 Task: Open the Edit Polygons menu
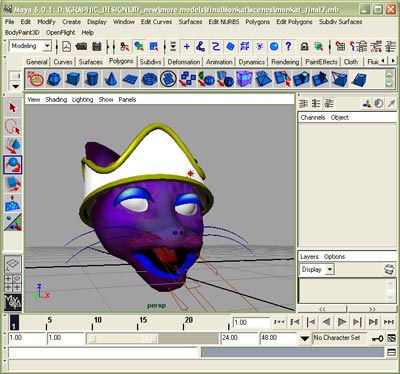tap(294, 22)
